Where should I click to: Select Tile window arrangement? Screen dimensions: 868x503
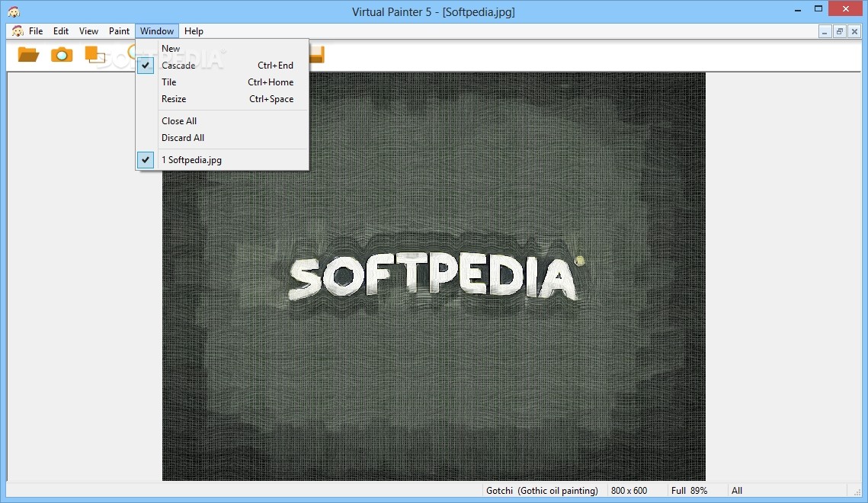[222, 82]
